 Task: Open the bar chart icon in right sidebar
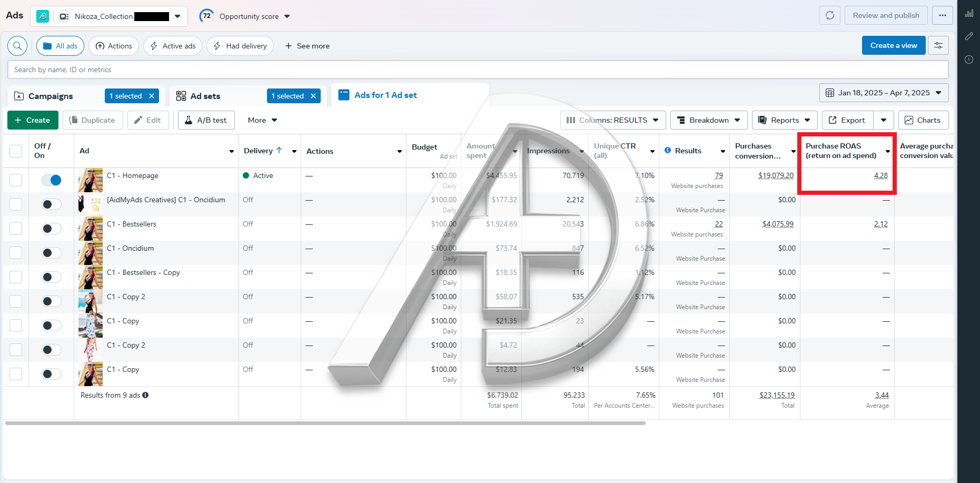pyautogui.click(x=969, y=14)
